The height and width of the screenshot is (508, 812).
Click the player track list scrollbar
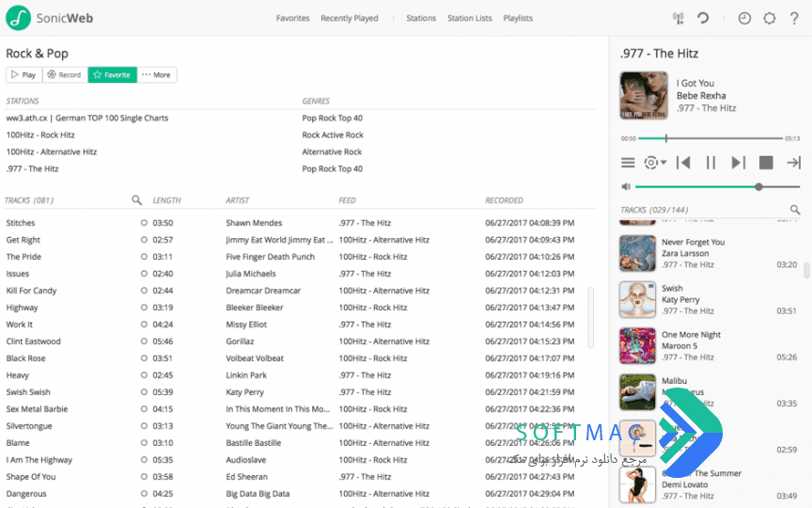click(806, 270)
